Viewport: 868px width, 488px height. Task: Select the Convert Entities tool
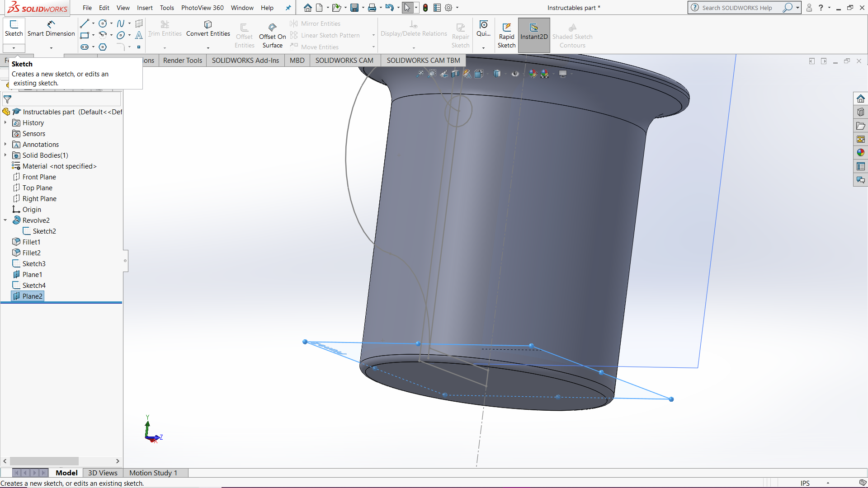click(208, 28)
